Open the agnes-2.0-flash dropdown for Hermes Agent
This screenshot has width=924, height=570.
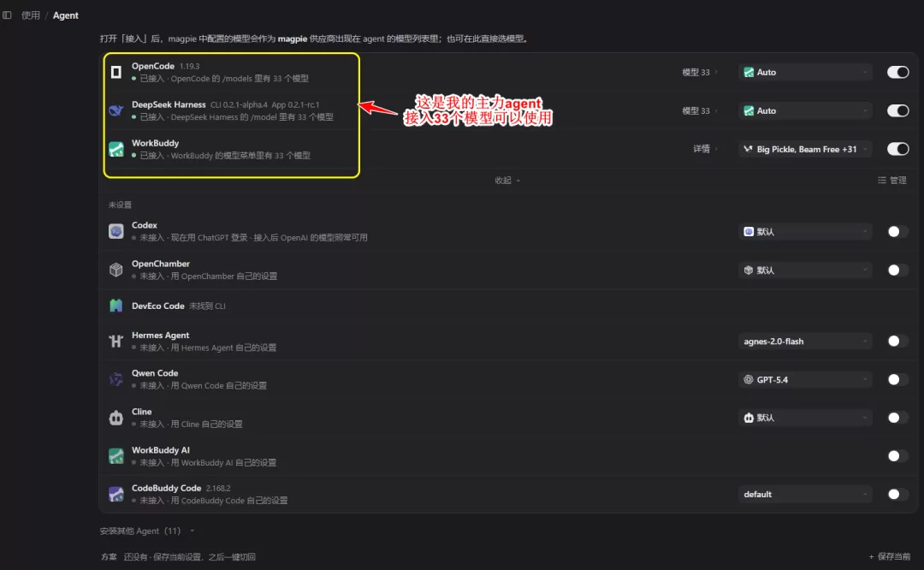[x=805, y=341]
